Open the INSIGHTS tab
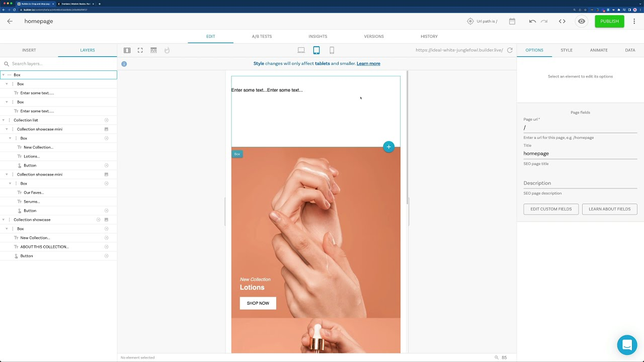This screenshot has width=644, height=362. point(318,37)
